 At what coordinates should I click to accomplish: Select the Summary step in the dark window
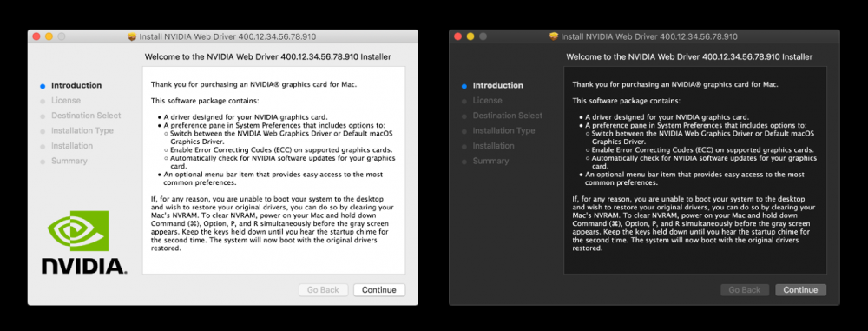pyautogui.click(x=490, y=161)
